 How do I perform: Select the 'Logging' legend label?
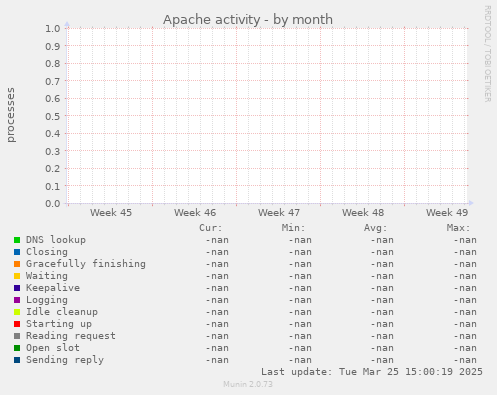click(47, 300)
